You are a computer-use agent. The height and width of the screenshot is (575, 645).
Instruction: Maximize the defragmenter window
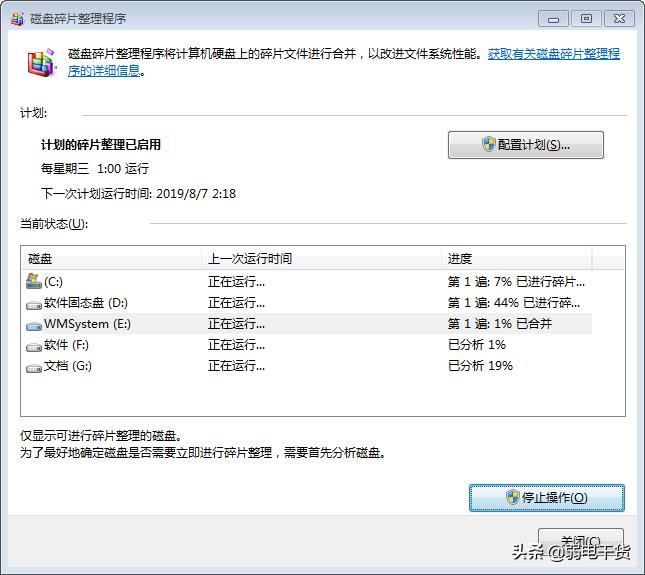point(586,19)
